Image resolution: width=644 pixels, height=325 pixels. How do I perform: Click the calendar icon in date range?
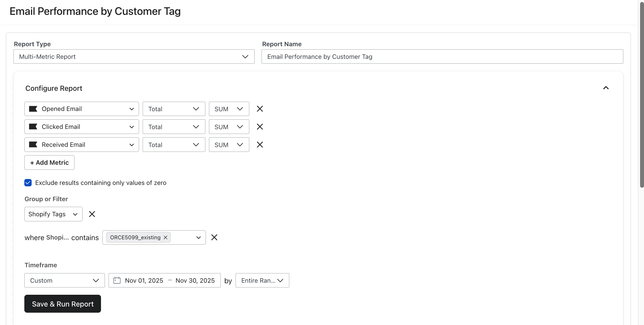pos(117,280)
